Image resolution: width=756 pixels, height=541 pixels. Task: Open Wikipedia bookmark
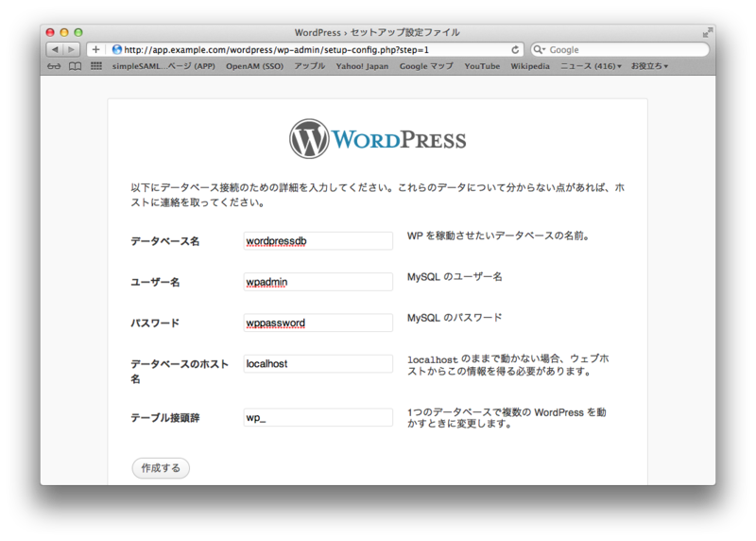[x=530, y=66]
